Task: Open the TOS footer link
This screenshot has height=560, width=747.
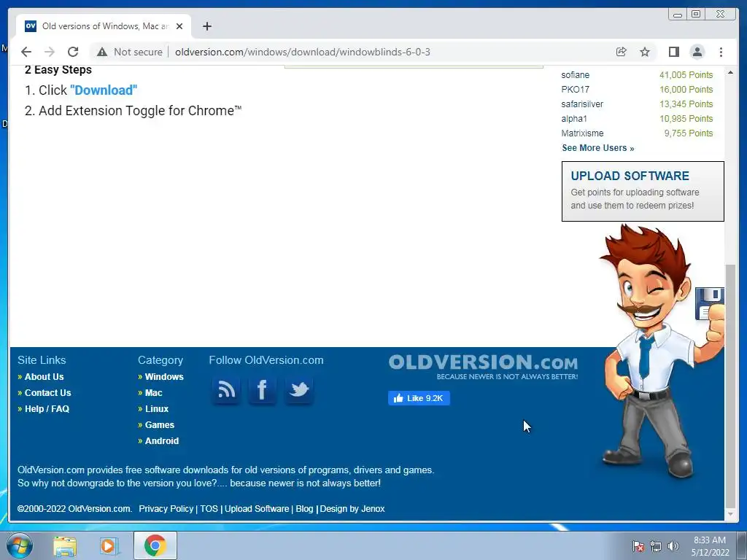Action: click(x=209, y=508)
